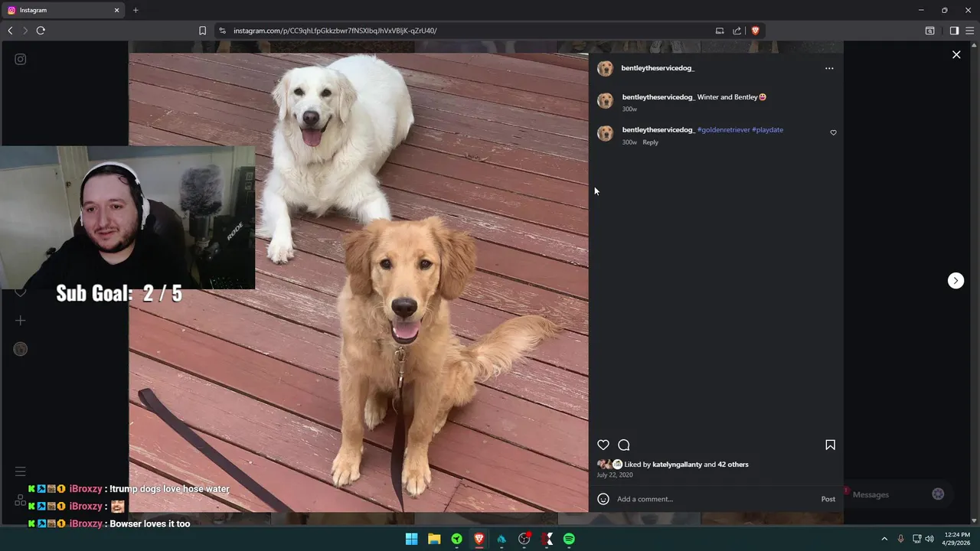Close the Instagram browser tab
This screenshot has width=980, height=551.
tap(116, 10)
